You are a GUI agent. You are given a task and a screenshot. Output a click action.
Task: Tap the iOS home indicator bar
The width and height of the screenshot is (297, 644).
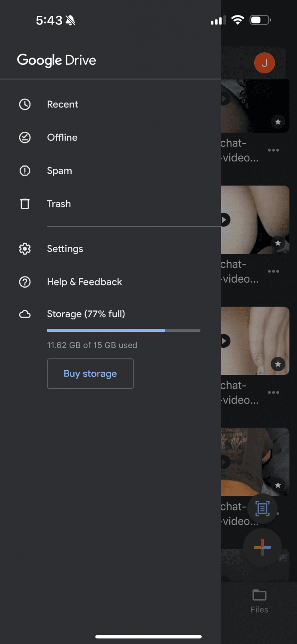(148, 637)
